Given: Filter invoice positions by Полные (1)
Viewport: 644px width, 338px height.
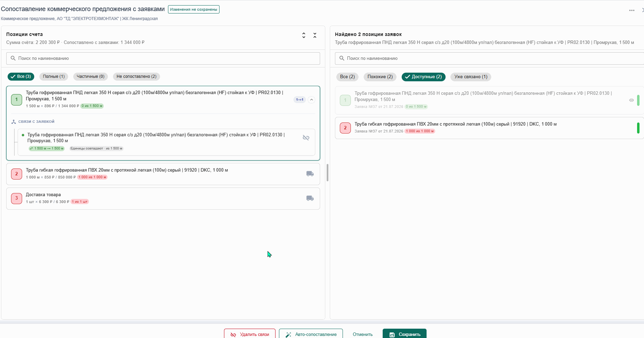Looking at the screenshot, I should (54, 76).
